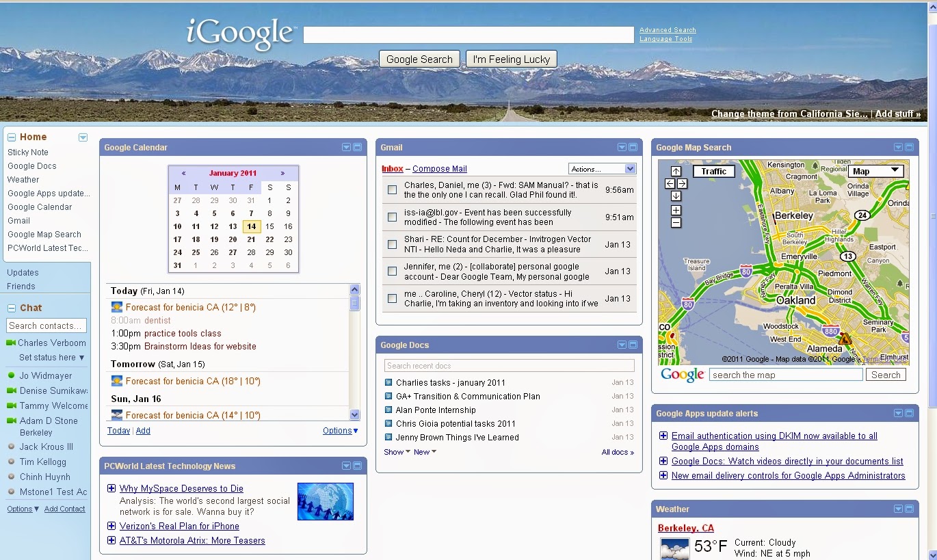
Task: Click the Charles Verboom video chat icon
Action: click(x=10, y=343)
